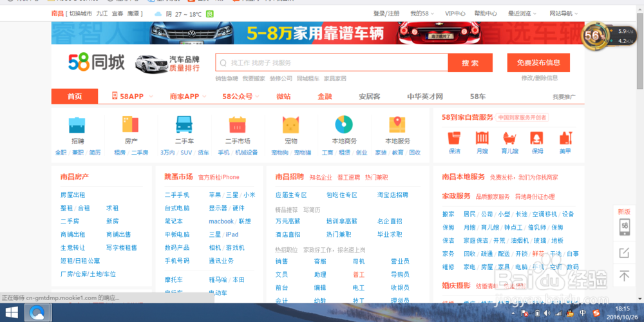Click the 官方质检iPhone link
The image size is (644, 322).
click(x=218, y=178)
